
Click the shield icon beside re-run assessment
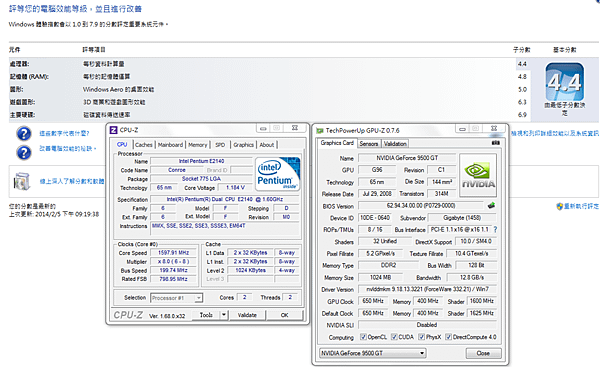click(559, 206)
